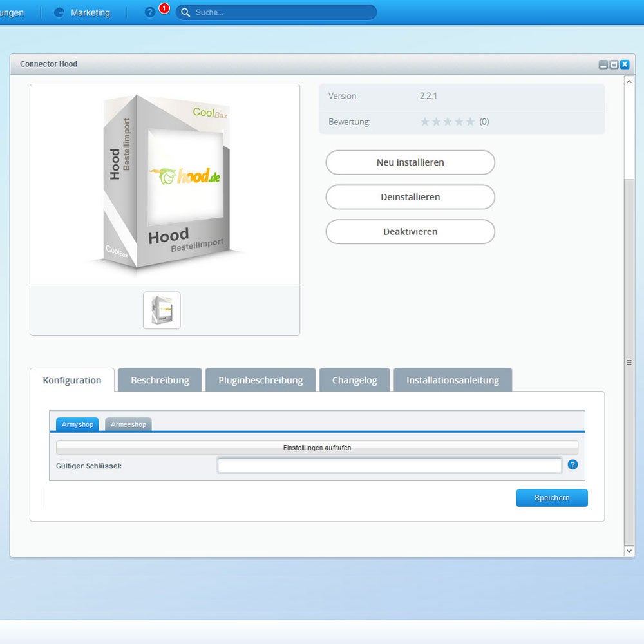This screenshot has height=644, width=644.
Task: Click help icon next to Gültiger Schlüssel
Action: click(x=573, y=464)
